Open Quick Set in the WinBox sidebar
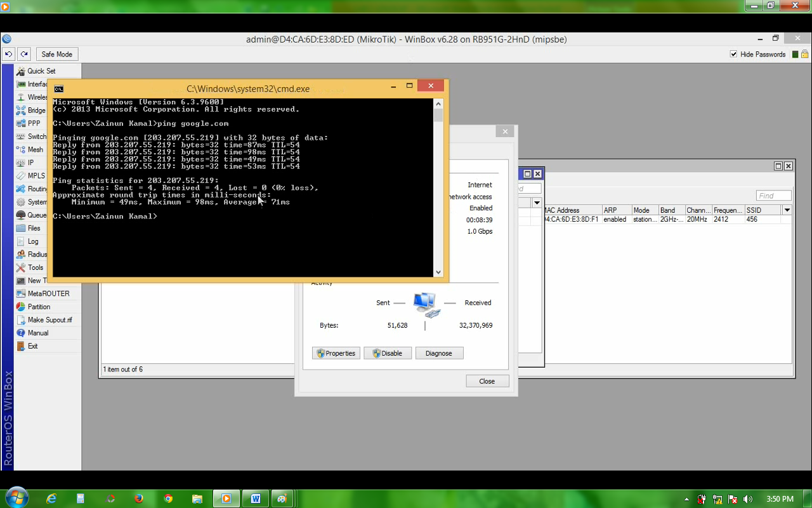Viewport: 812px width, 508px height. [41, 71]
